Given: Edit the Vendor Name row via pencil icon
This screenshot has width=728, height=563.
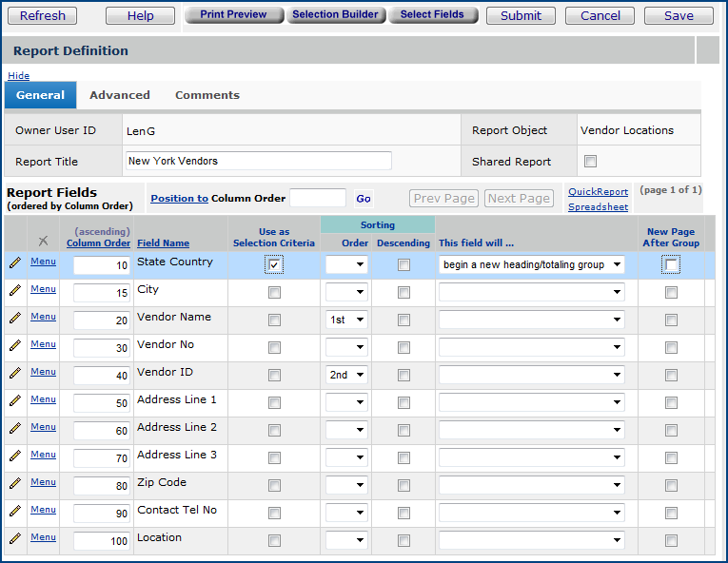Looking at the screenshot, I should pos(14,318).
